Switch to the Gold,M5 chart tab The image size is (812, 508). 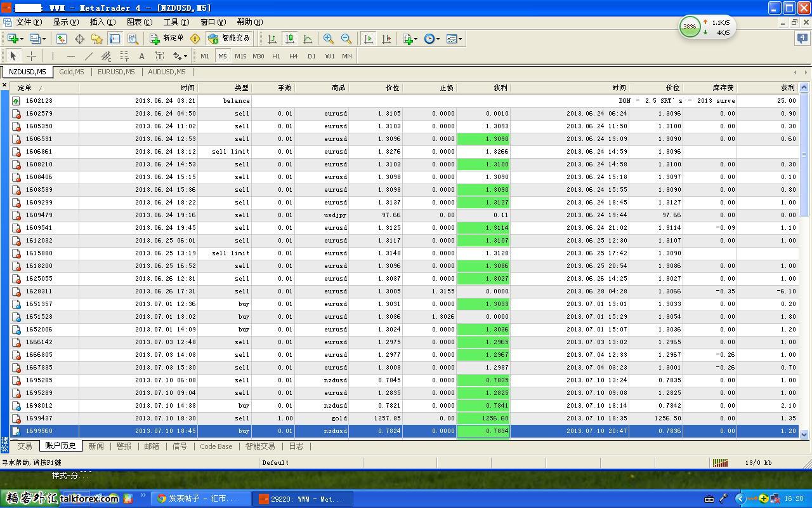coord(71,72)
